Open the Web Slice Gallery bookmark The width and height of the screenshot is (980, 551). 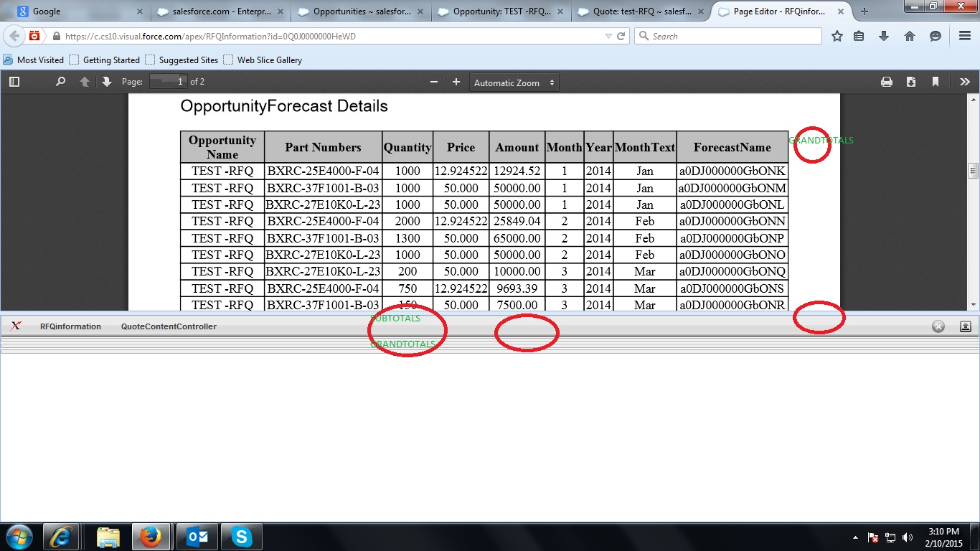click(x=263, y=60)
